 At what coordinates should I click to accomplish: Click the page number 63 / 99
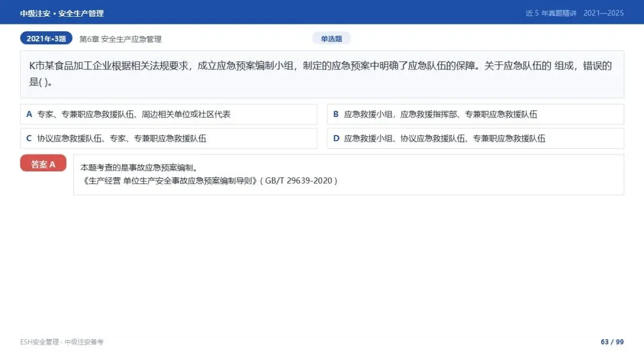[x=612, y=342]
